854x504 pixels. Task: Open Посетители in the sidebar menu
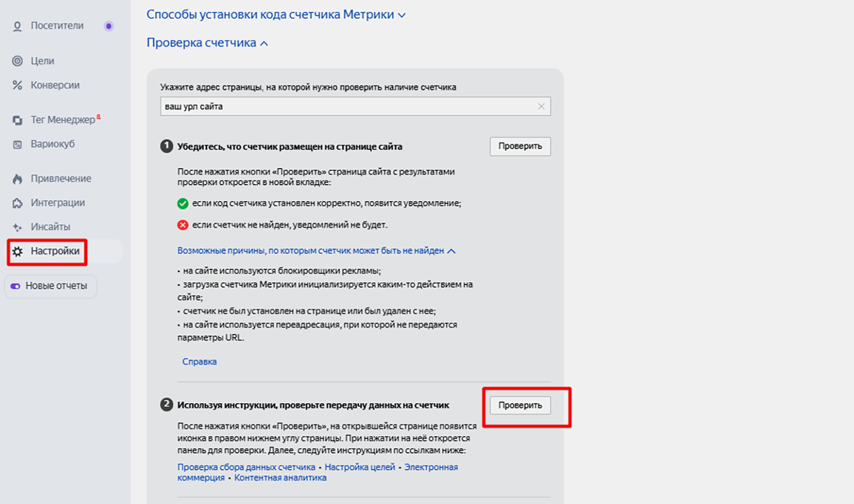(57, 26)
